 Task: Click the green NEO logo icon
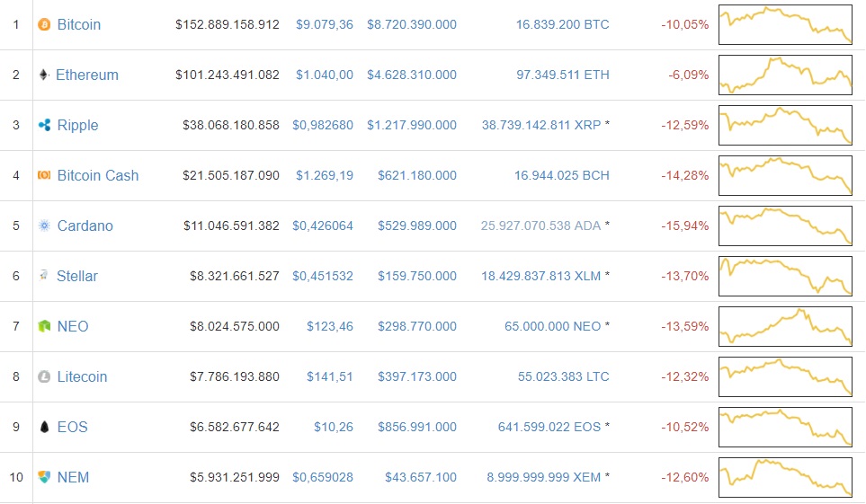pyautogui.click(x=44, y=327)
